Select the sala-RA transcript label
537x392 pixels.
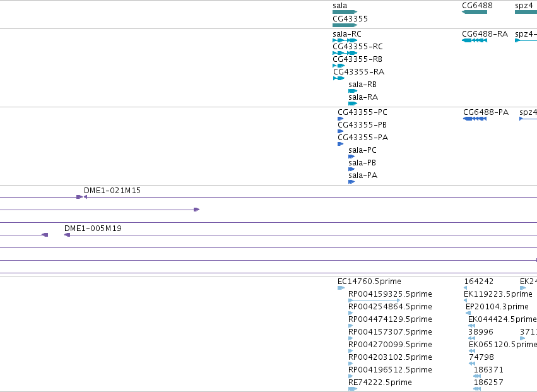point(363,97)
